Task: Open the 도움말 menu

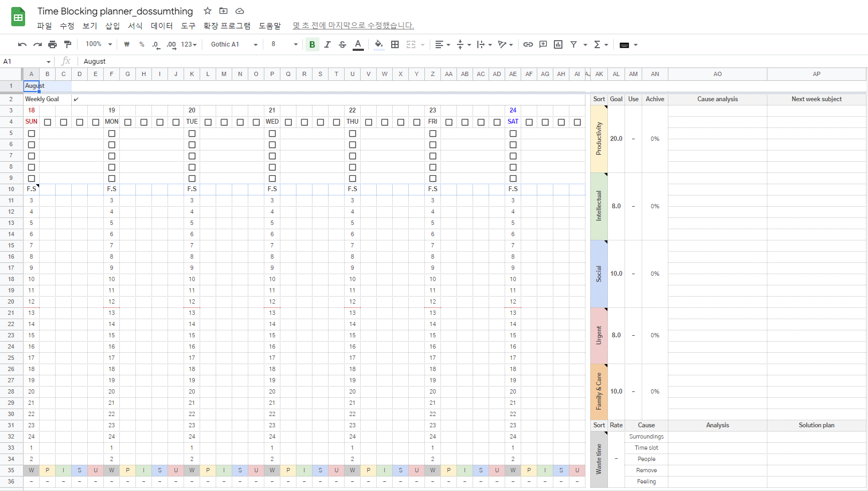Action: tap(270, 25)
